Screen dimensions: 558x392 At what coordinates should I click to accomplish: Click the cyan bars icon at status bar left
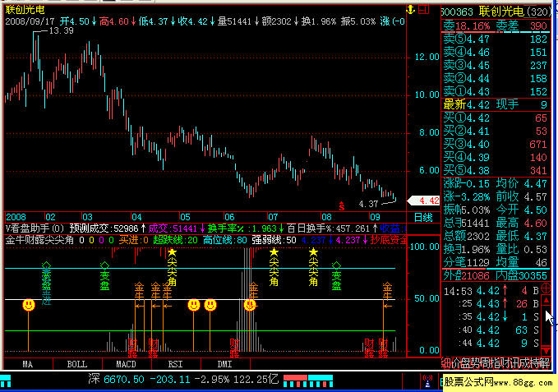[6, 381]
